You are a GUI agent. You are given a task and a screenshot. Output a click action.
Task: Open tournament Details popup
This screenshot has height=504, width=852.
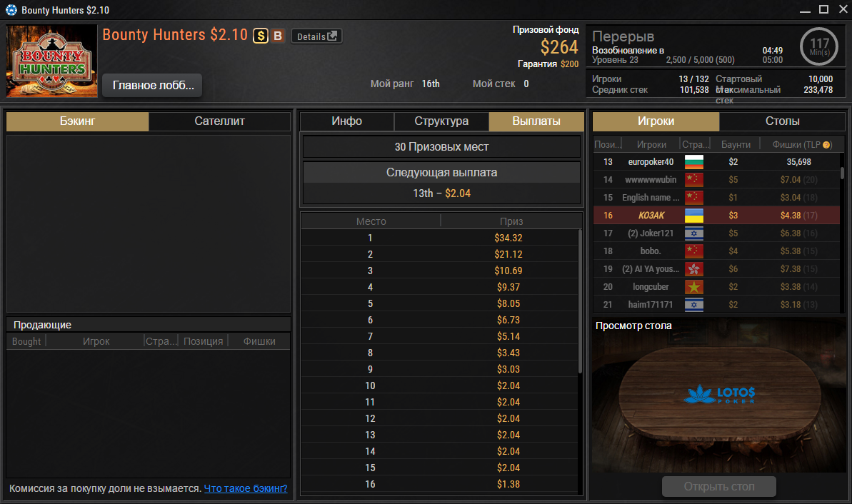(317, 36)
